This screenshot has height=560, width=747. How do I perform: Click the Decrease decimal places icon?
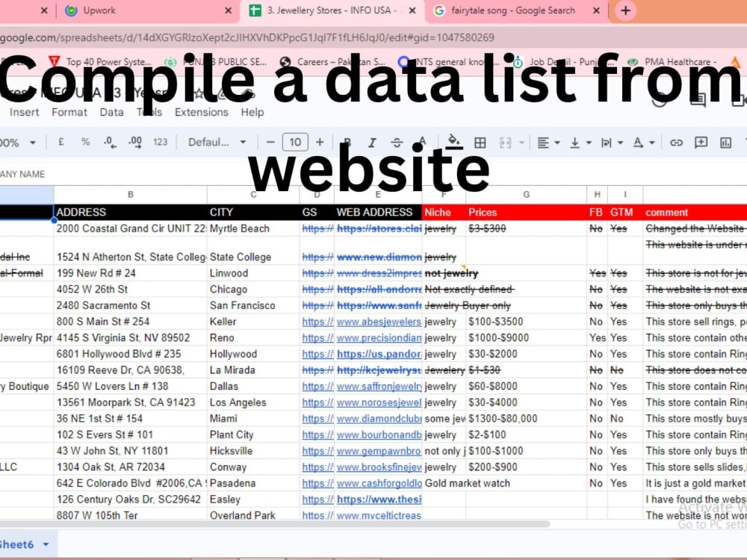(109, 142)
